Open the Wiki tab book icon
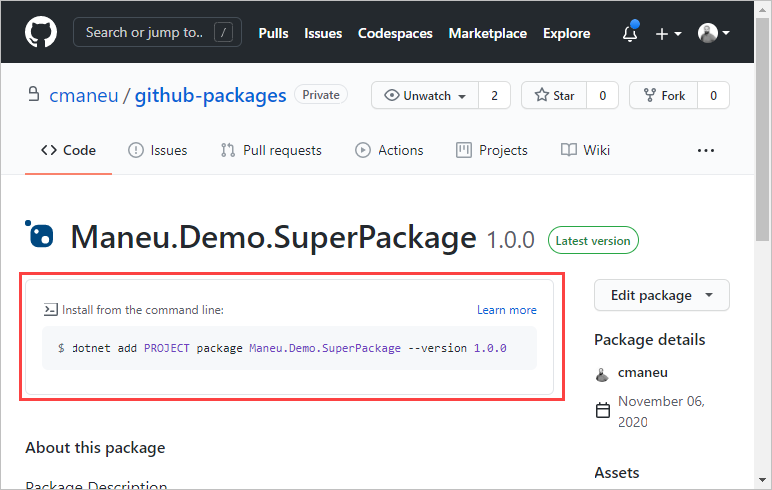Viewport: 772px width, 490px height. tap(569, 150)
